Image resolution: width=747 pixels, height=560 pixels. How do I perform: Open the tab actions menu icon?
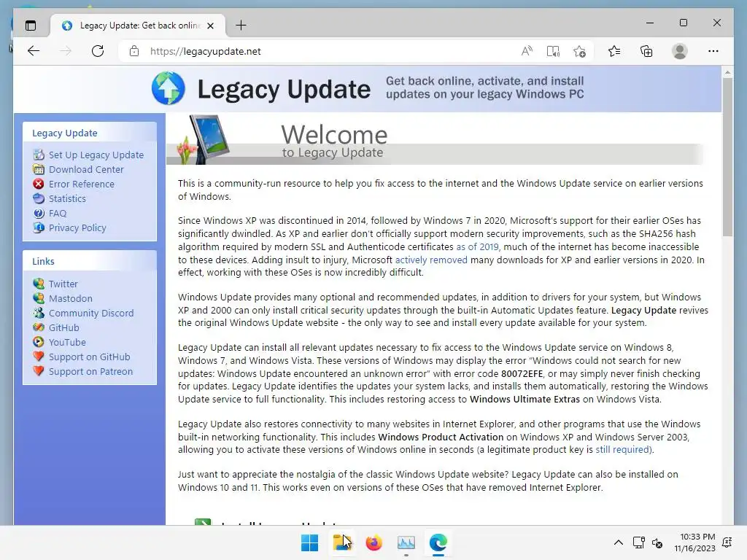tap(31, 26)
